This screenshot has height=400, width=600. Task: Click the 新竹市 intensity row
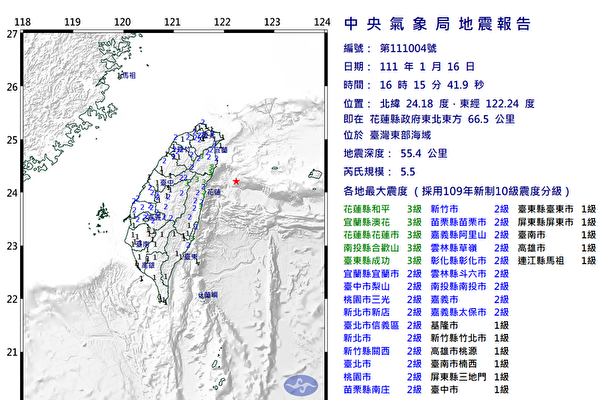470,209
